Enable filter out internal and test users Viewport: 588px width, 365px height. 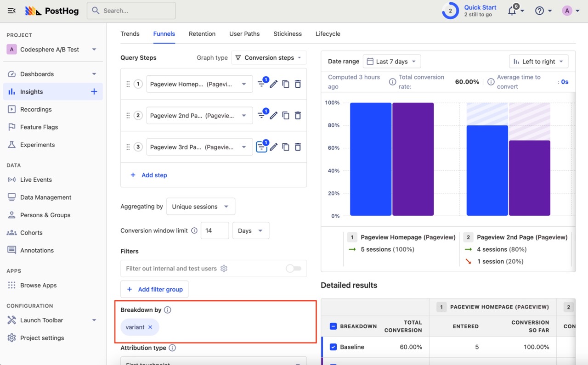293,269
